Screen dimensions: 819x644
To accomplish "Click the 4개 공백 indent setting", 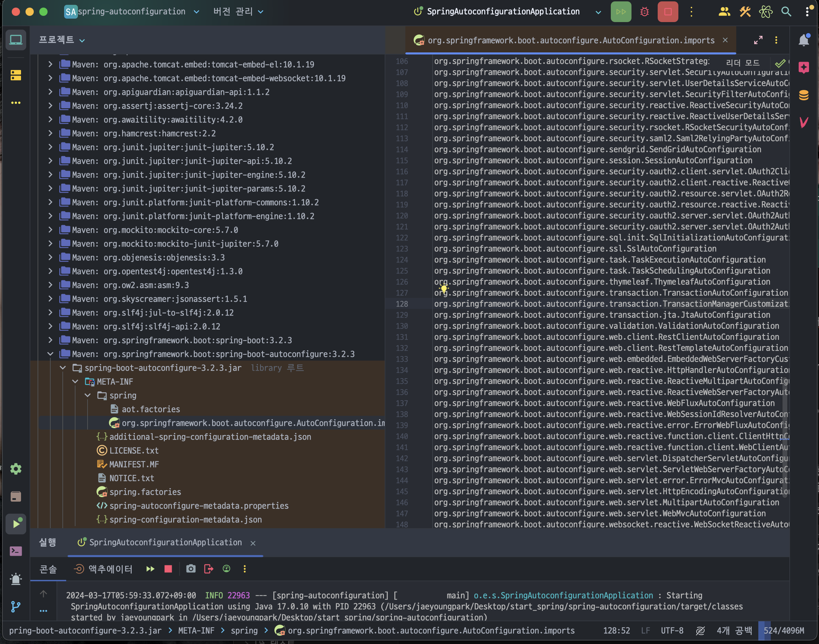I will coord(734,631).
